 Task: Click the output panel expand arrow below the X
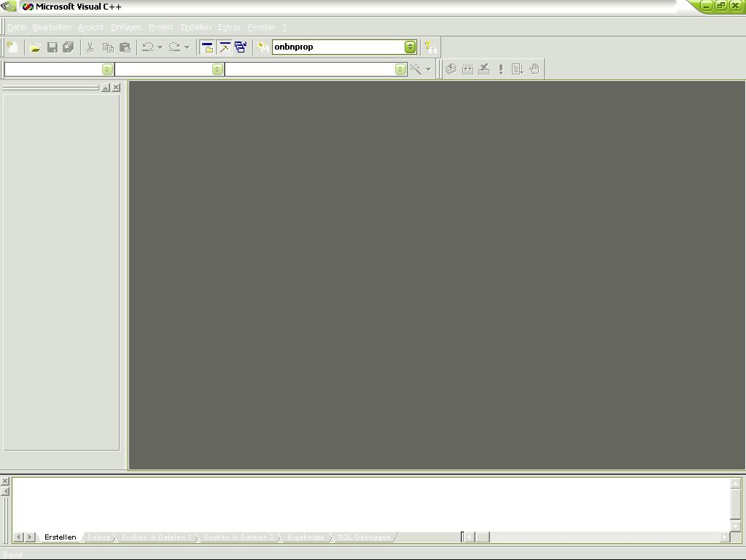click(5, 491)
